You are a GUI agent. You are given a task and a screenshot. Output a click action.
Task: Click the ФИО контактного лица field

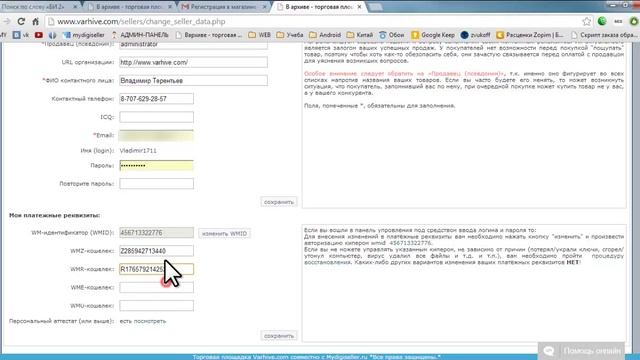coord(193,80)
